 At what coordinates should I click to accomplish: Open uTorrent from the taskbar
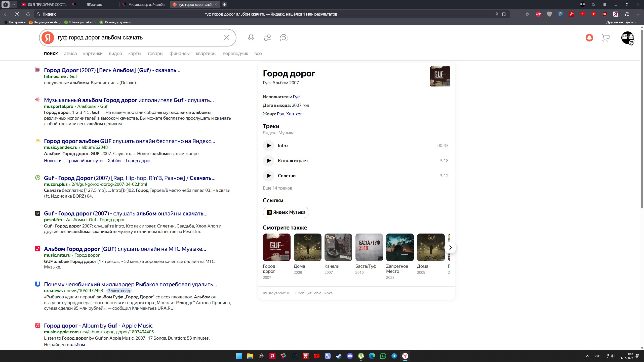[361, 356]
